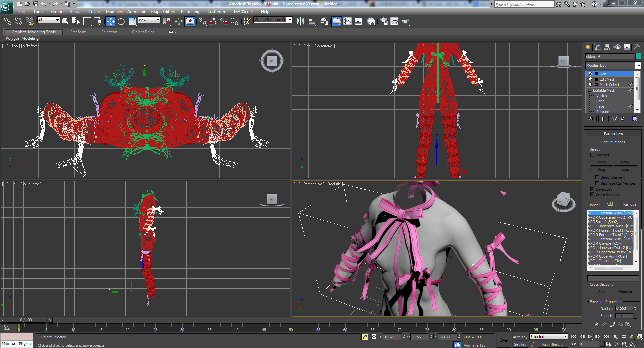This screenshot has width=644, height=348.
Task: Toggle the Spinner Snap button
Action: 235,21
